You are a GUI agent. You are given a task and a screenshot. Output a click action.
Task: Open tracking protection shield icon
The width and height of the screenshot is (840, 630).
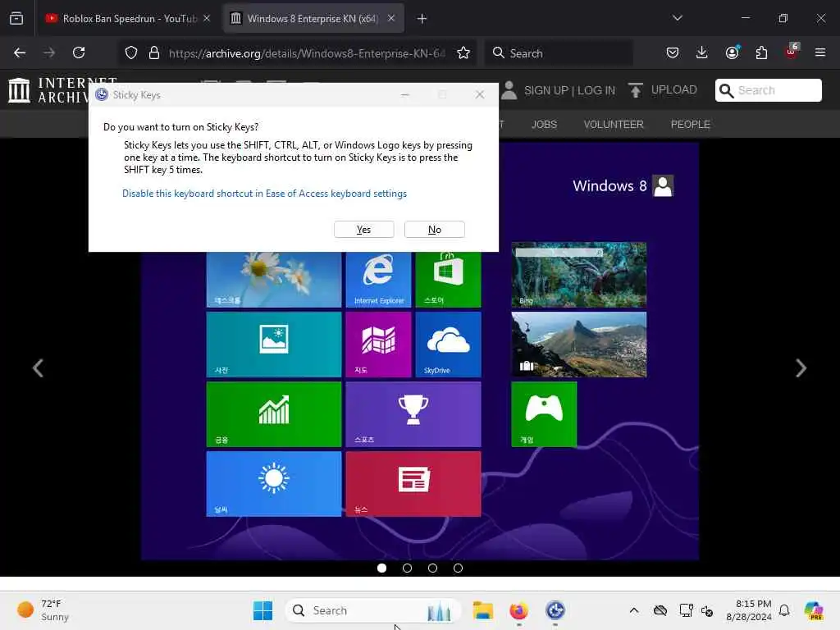[131, 52]
